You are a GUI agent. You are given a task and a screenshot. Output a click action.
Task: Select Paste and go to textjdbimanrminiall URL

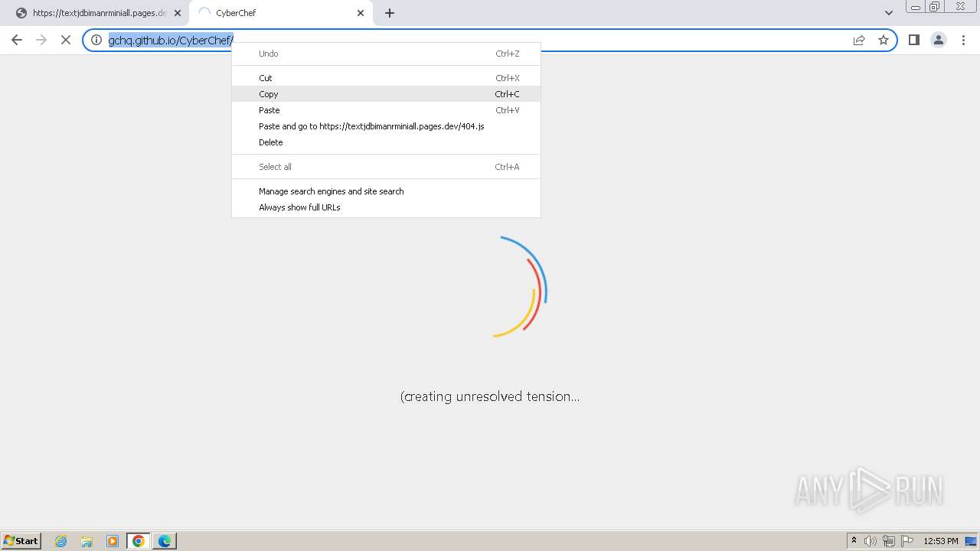coord(386,126)
